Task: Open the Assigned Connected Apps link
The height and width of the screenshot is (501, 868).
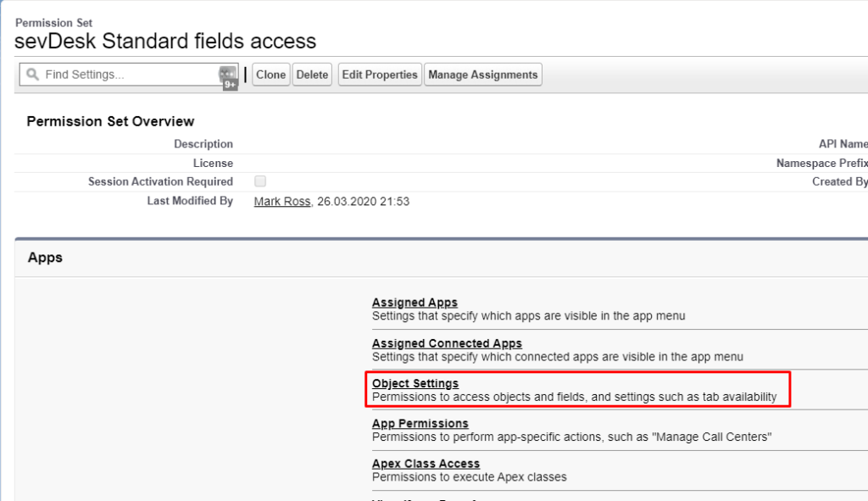Action: point(447,343)
